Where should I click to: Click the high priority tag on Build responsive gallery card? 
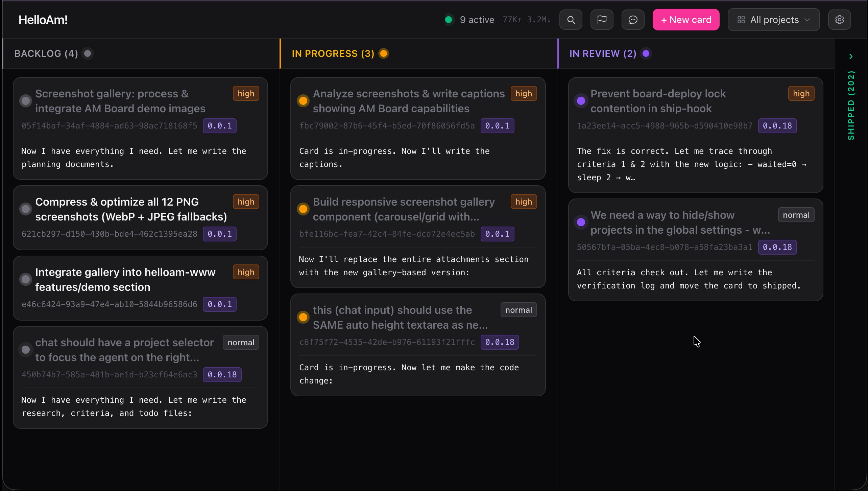[x=523, y=202]
